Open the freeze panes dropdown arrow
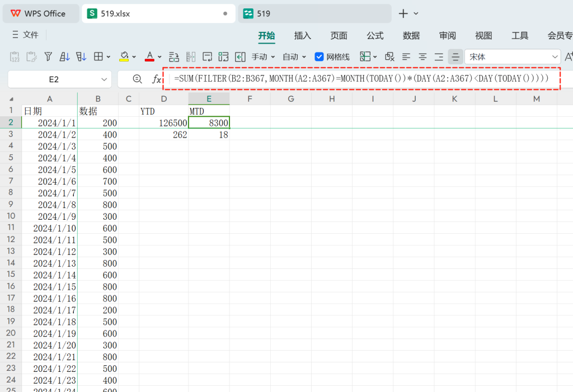 point(375,57)
